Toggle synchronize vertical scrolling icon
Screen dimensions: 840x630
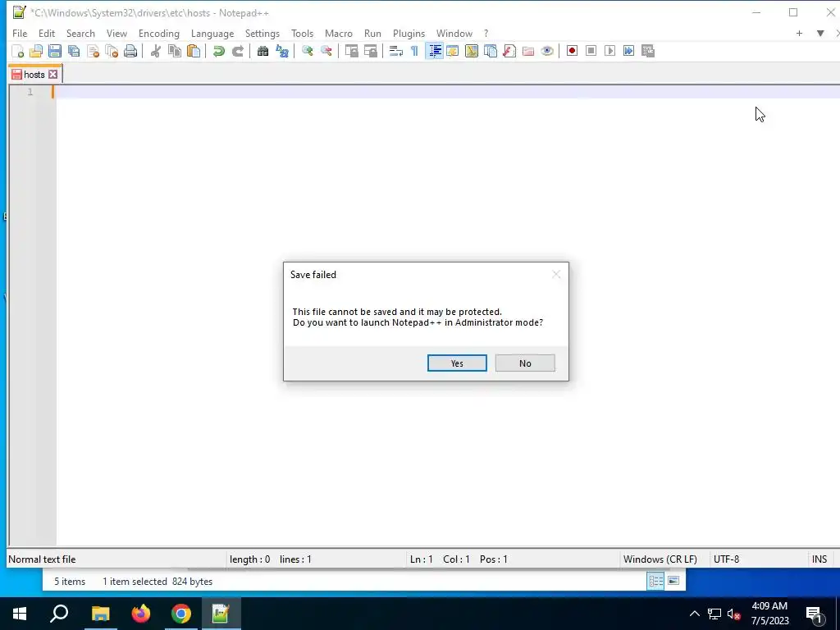351,51
